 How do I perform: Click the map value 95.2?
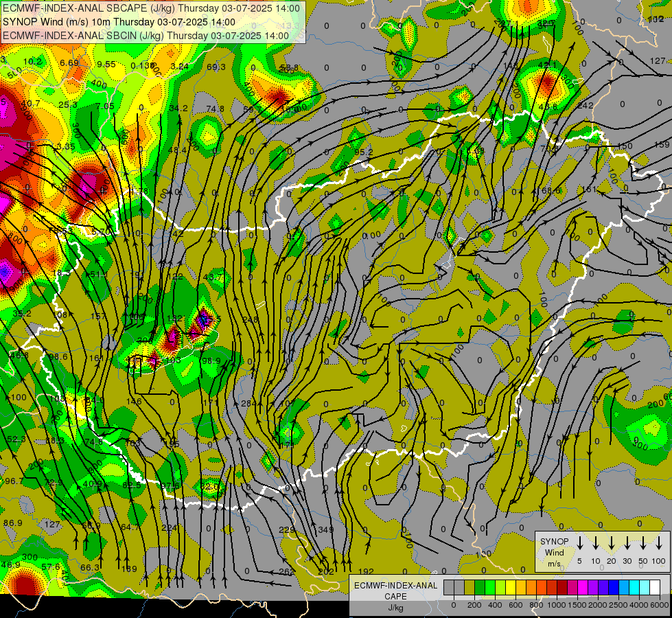click(364, 152)
